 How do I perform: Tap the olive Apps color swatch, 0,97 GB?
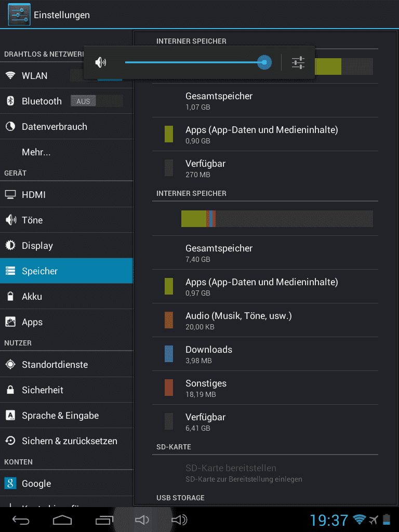click(x=169, y=286)
